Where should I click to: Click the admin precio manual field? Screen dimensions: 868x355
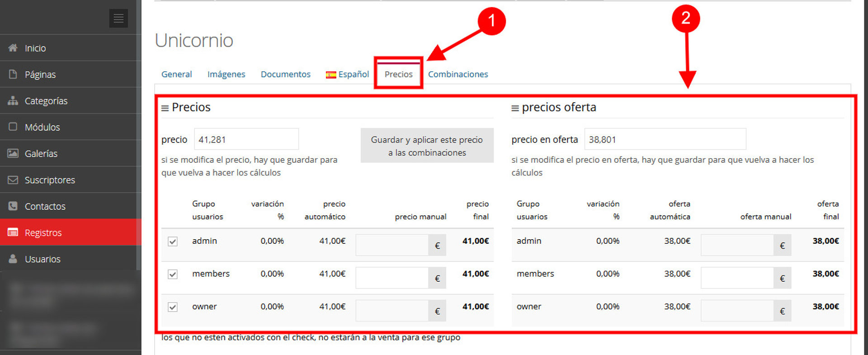click(392, 245)
